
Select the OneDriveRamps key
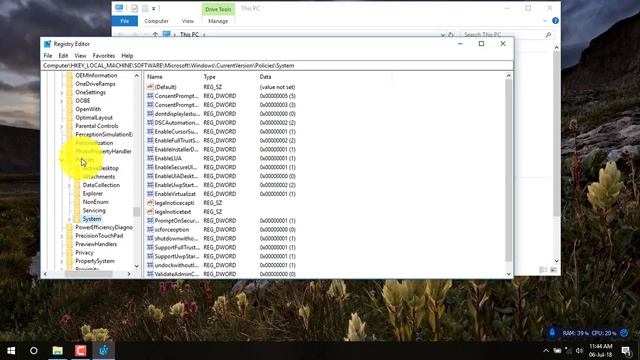click(x=96, y=84)
